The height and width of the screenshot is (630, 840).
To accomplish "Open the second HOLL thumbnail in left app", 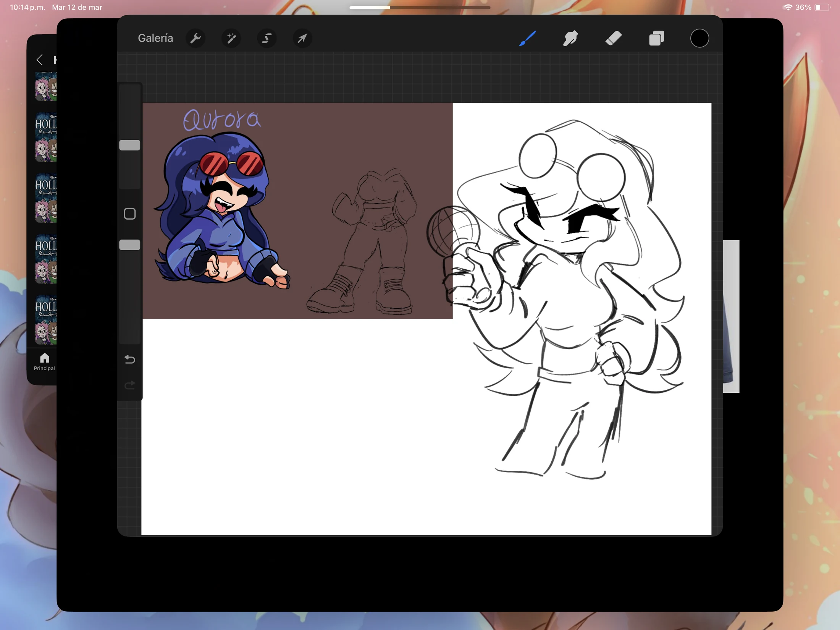I will (x=46, y=137).
